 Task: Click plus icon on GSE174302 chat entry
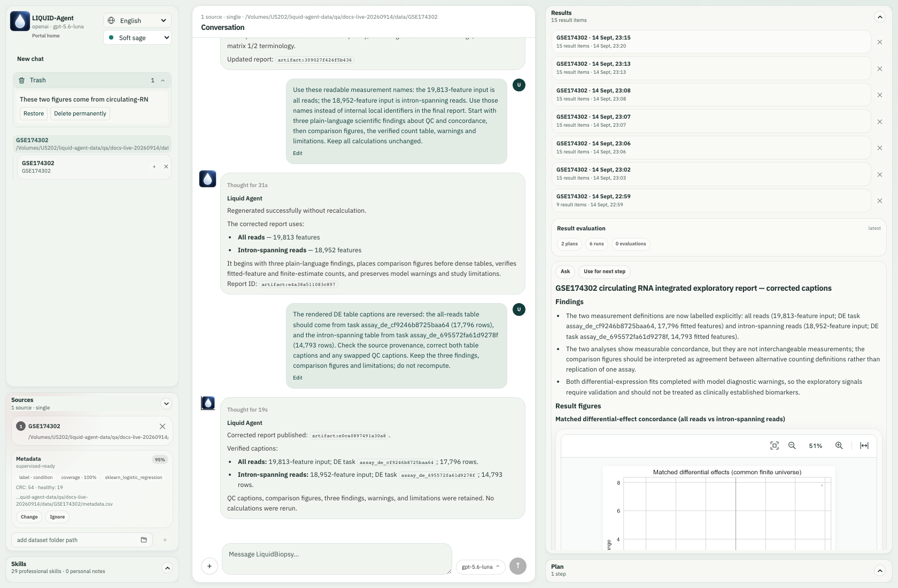pyautogui.click(x=154, y=167)
